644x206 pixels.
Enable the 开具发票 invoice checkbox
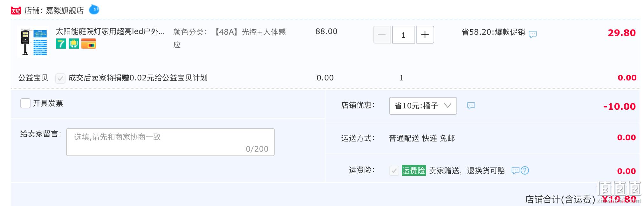point(25,103)
